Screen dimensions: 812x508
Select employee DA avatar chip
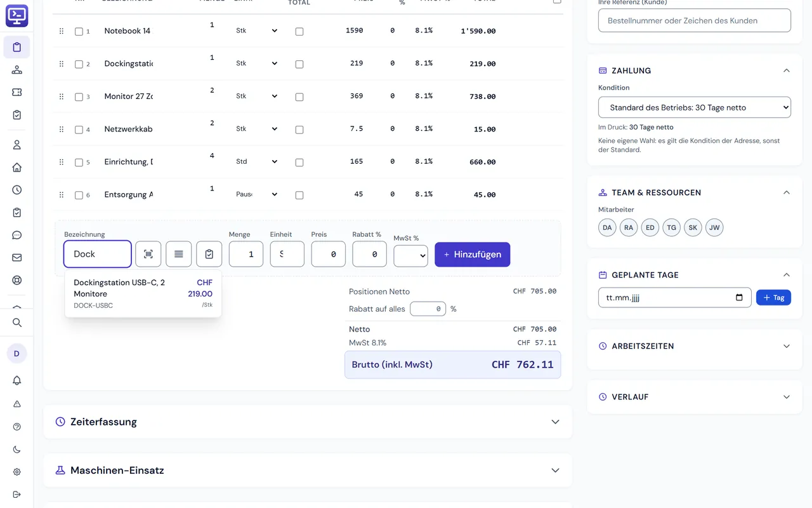[607, 227]
